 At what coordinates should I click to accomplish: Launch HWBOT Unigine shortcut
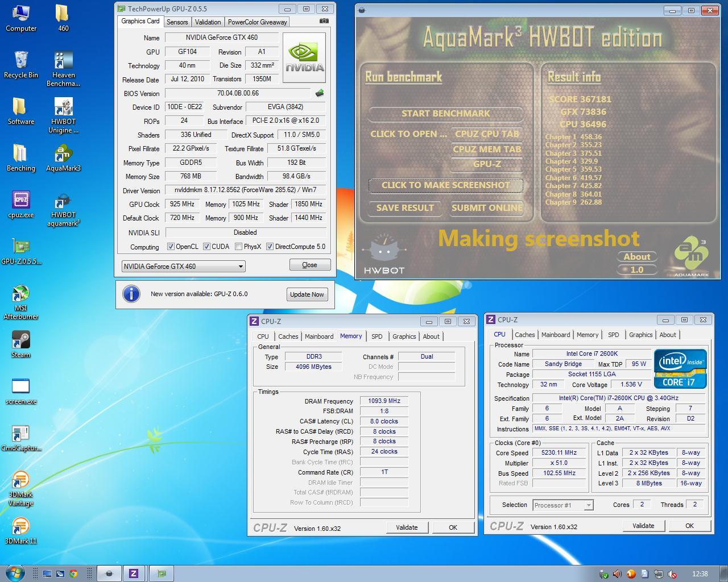[x=63, y=115]
